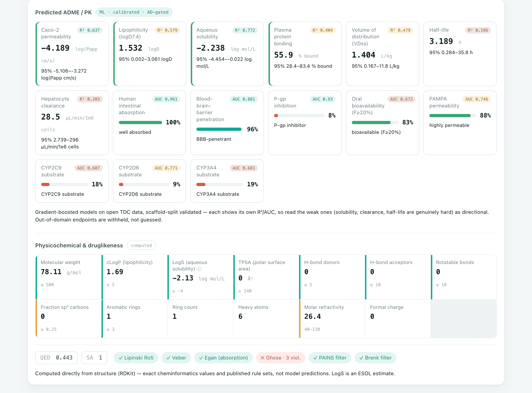Screen dimensions: 532x393
Task: Click the VDss value 1.404
Action: [363, 55]
